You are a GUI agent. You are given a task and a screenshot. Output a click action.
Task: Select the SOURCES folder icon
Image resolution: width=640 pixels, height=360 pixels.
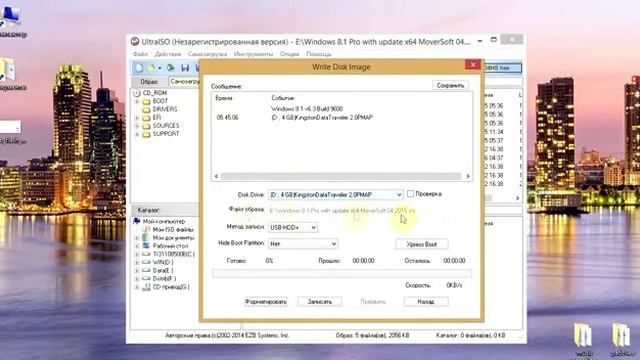click(x=146, y=126)
